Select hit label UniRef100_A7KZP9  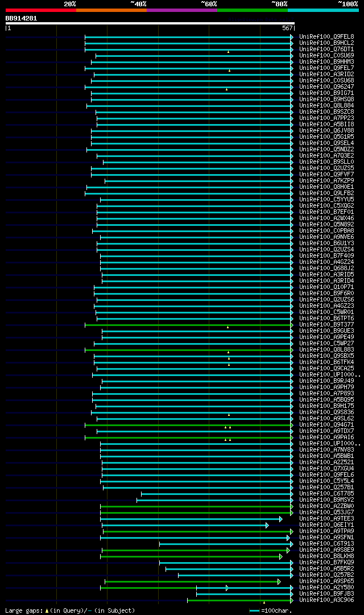326,181
